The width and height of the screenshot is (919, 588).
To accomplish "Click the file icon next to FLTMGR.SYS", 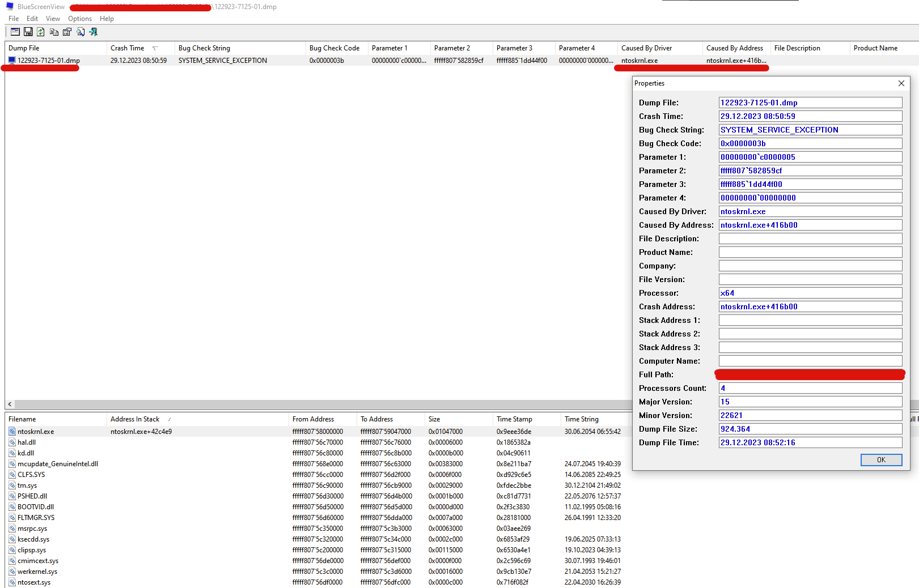I will 12,518.
